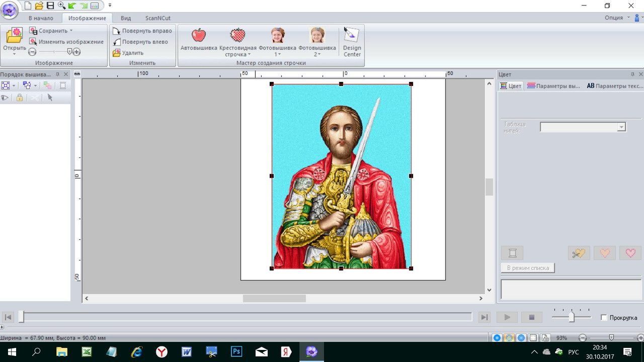Open a file from quick access toolbar

click(x=39, y=6)
